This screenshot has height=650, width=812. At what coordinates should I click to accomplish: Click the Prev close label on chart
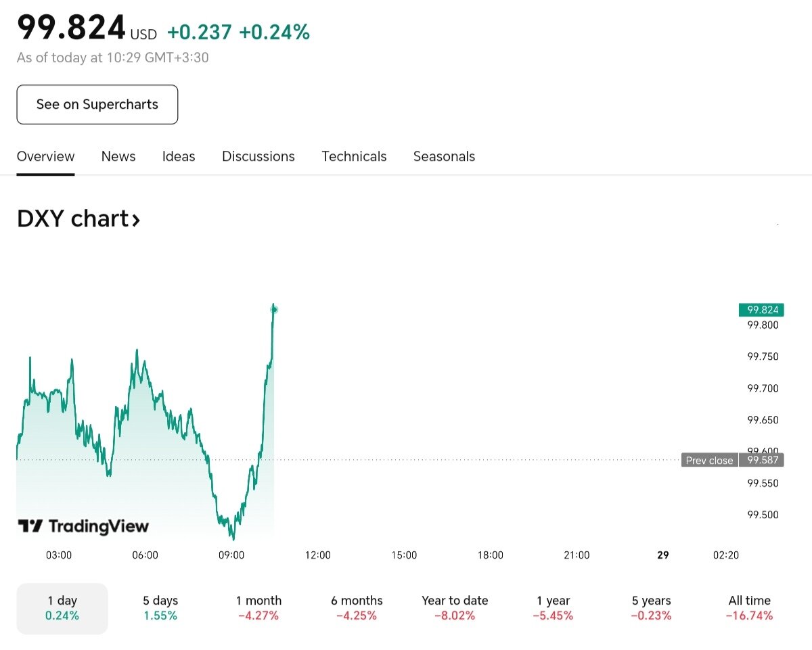tap(709, 461)
